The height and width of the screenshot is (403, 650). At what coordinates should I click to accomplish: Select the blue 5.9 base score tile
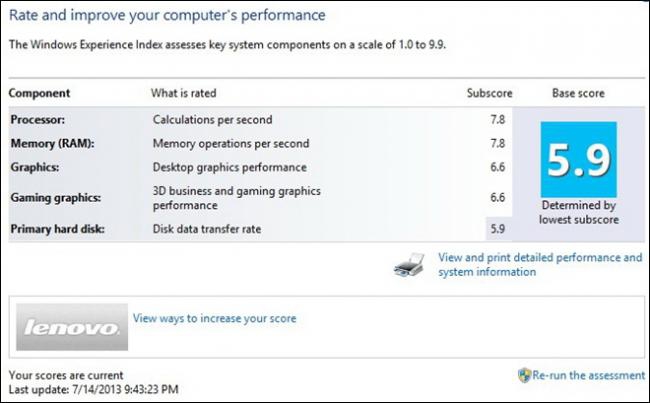click(x=577, y=157)
